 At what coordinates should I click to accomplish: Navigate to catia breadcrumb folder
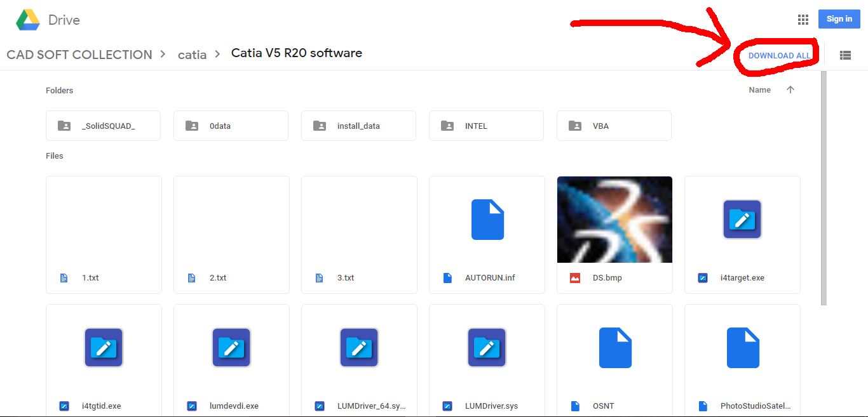pos(192,55)
